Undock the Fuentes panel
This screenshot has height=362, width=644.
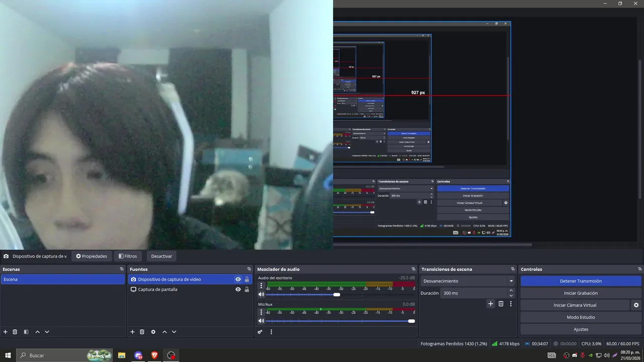click(x=249, y=269)
